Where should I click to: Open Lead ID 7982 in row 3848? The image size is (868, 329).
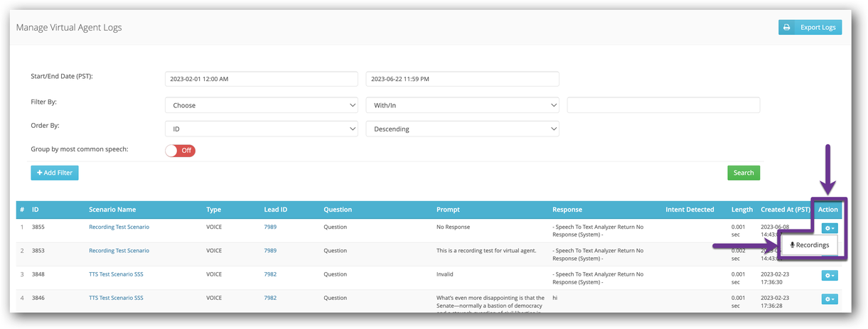pyautogui.click(x=270, y=274)
